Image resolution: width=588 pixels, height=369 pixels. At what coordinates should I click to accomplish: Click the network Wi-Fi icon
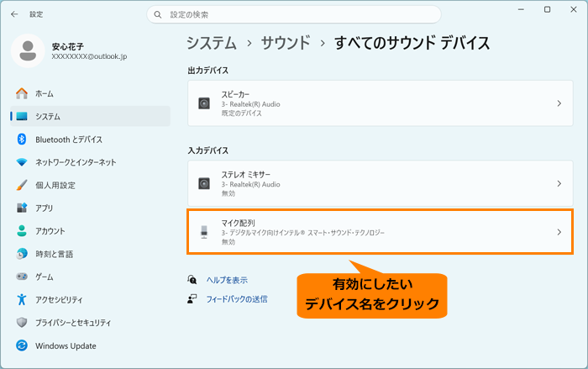pyautogui.click(x=22, y=162)
